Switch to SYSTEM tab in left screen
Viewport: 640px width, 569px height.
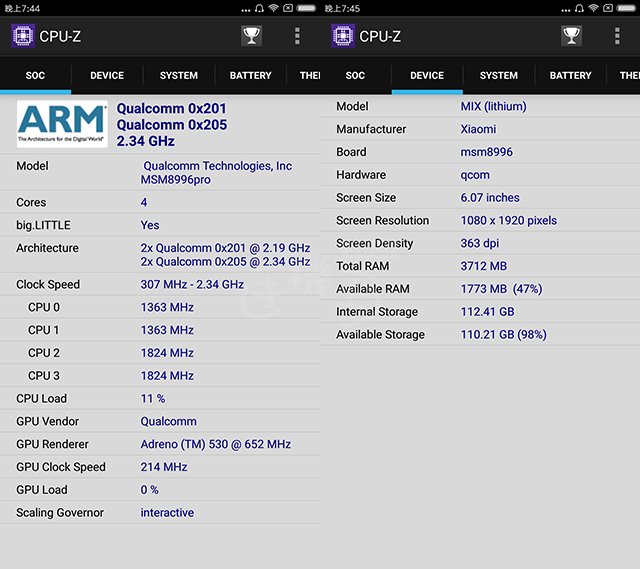click(x=179, y=76)
